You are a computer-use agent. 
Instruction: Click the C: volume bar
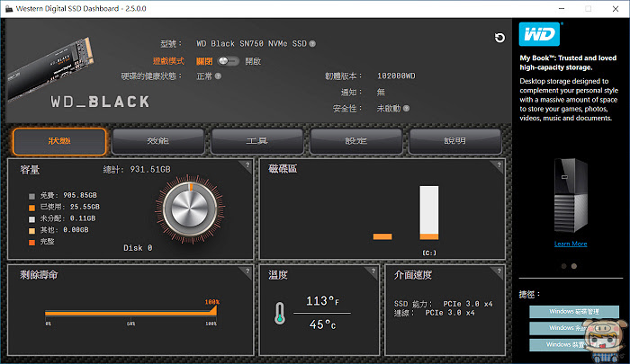point(429,212)
